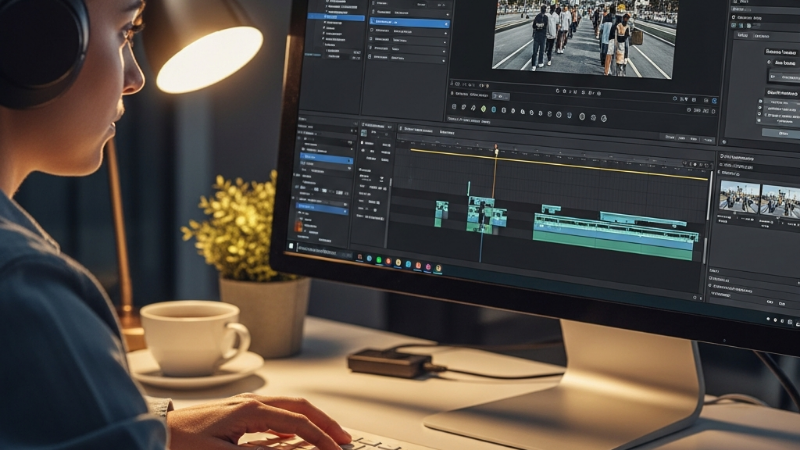Switch to the second tab above the timeline ruler
Screen dimensions: 800x450
pyautogui.click(x=446, y=131)
